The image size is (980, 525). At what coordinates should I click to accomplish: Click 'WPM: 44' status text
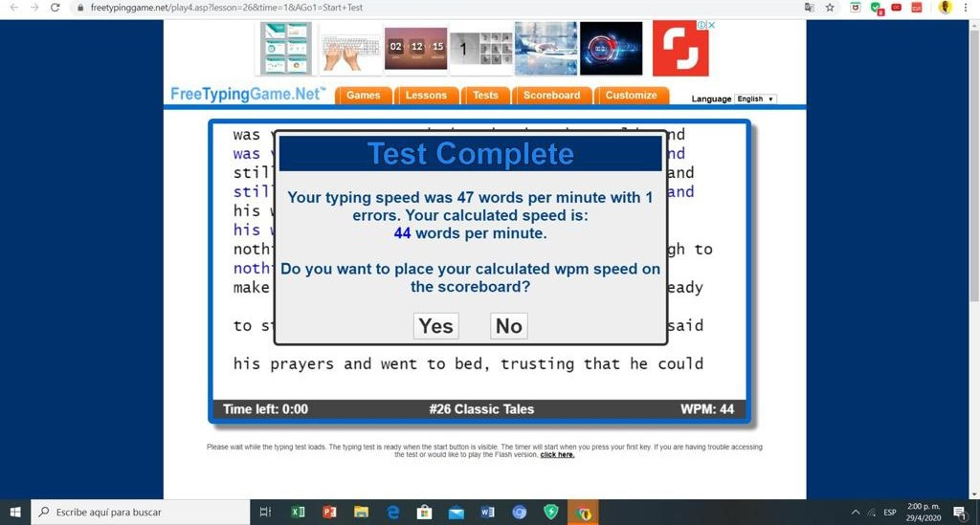coord(707,409)
